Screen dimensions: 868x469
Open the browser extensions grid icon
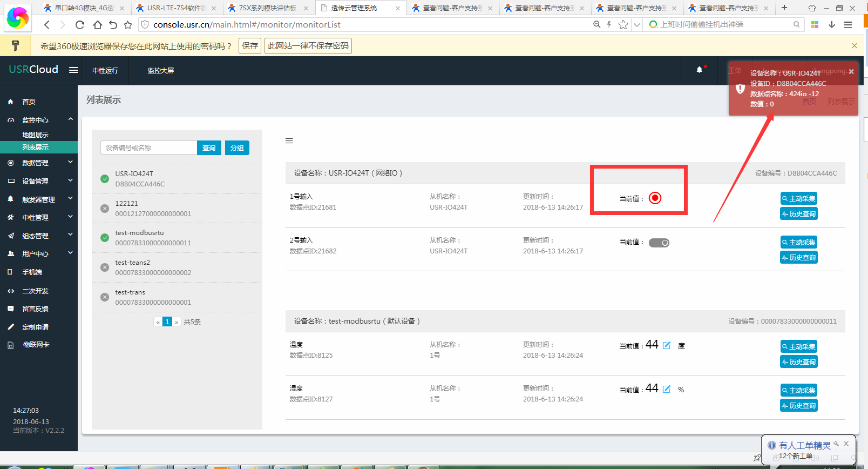coord(815,25)
